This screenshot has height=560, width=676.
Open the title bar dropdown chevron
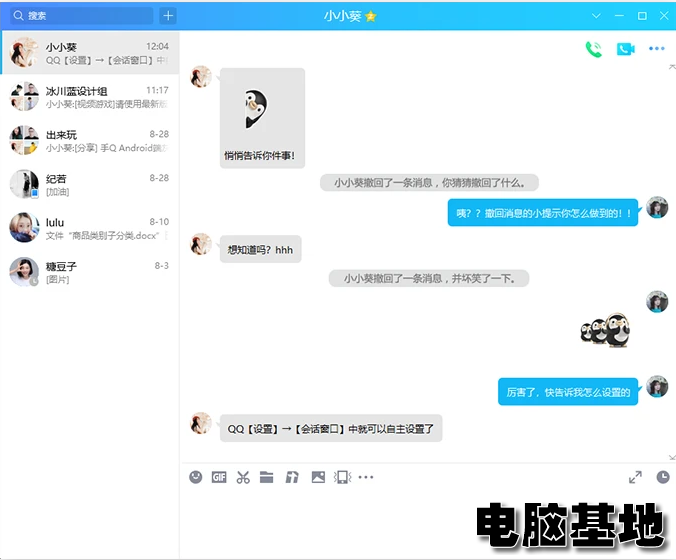pyautogui.click(x=596, y=16)
